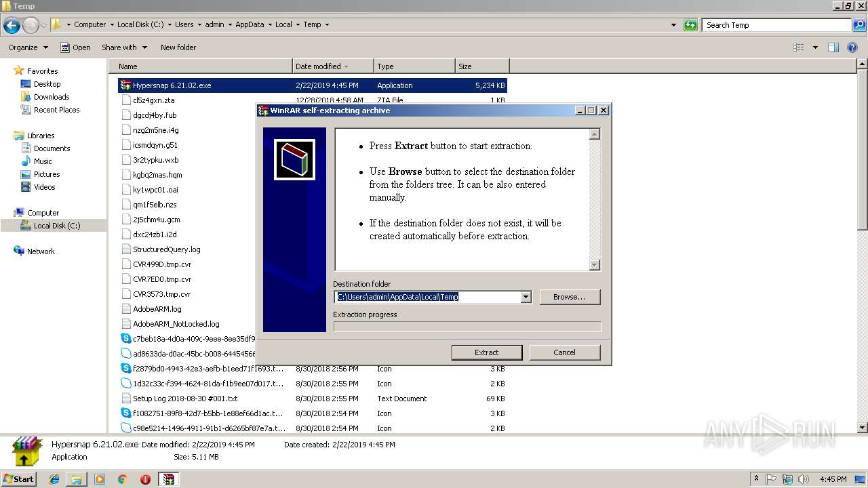868x488 pixels.
Task: Click the search magnifier icon
Action: pyautogui.click(x=859, y=25)
